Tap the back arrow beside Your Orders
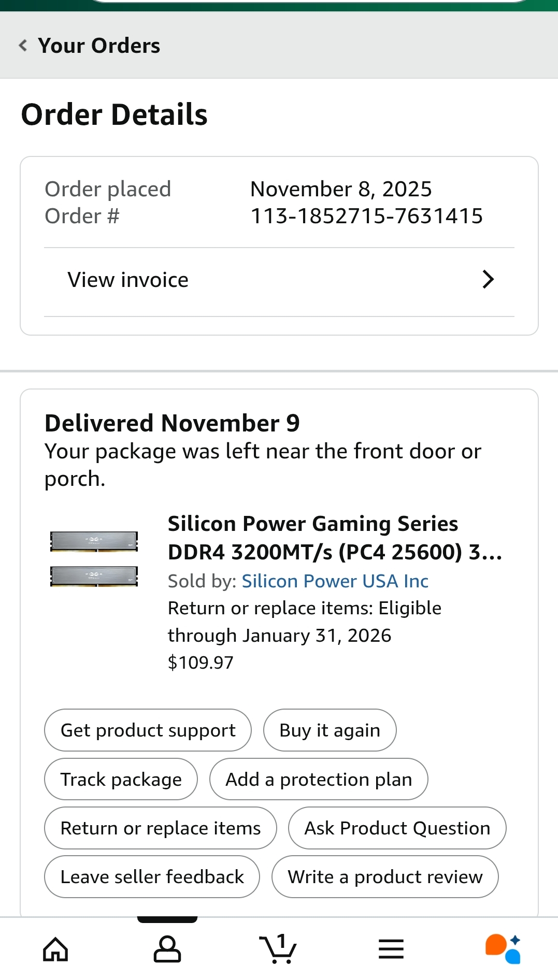558x980 pixels. 23,46
